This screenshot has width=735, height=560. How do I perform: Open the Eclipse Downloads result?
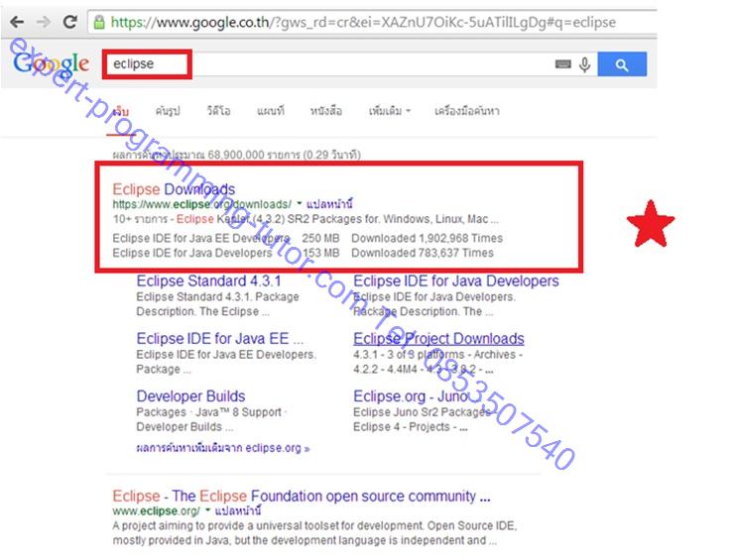(174, 189)
